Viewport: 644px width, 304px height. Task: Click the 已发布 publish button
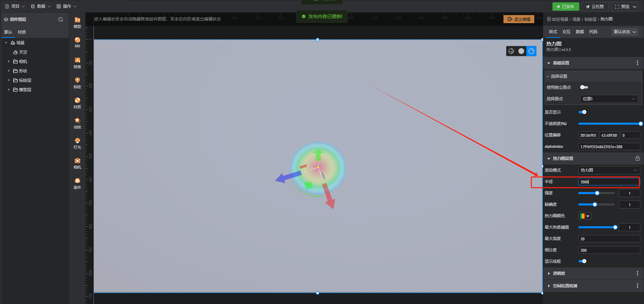566,6
